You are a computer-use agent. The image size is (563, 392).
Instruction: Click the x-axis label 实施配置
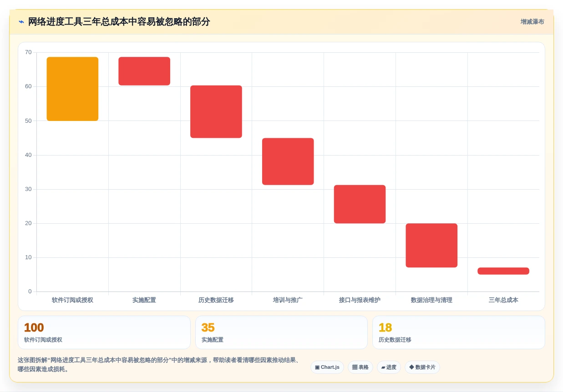144,300
